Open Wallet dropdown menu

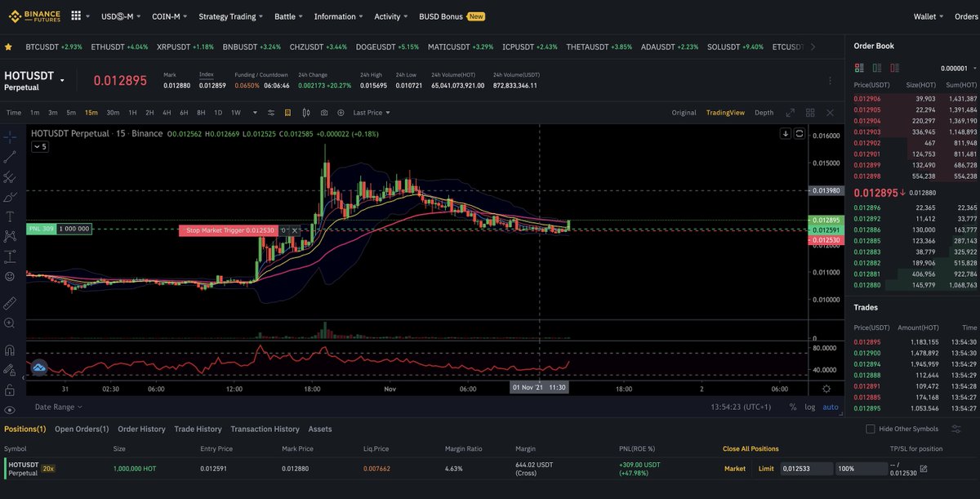coord(929,16)
